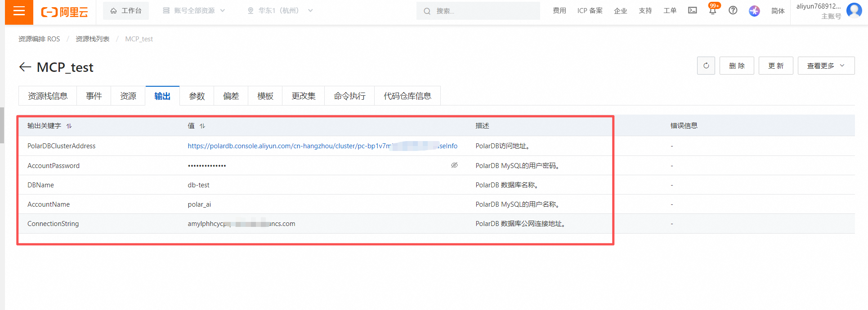Switch to the 参数 tab
The height and width of the screenshot is (310, 868).
(197, 96)
